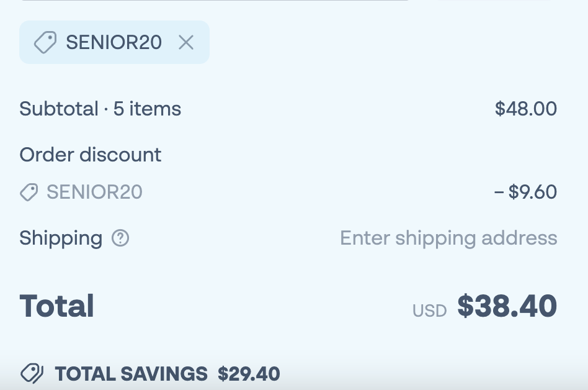Click the $29.40 savings amount

point(249,374)
